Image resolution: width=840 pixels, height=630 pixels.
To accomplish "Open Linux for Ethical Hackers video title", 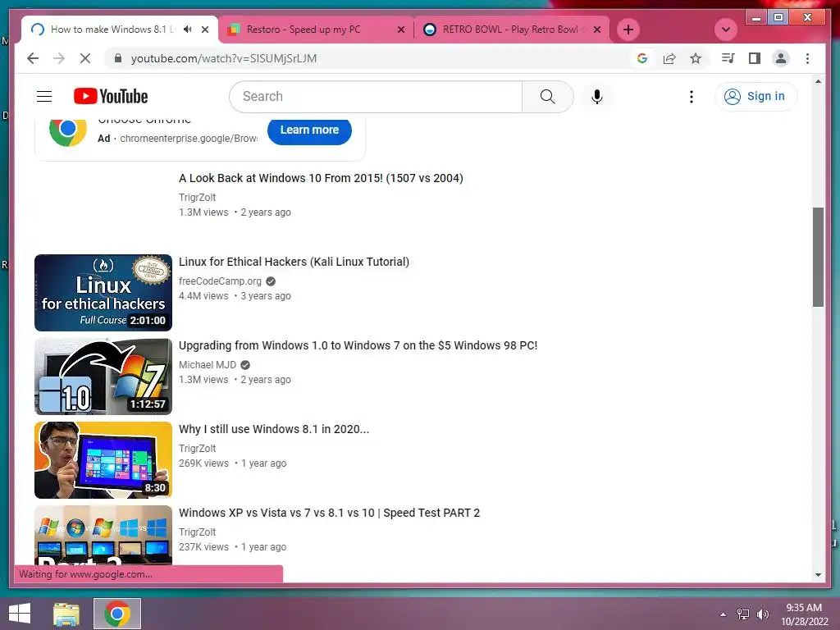I will 294,262.
